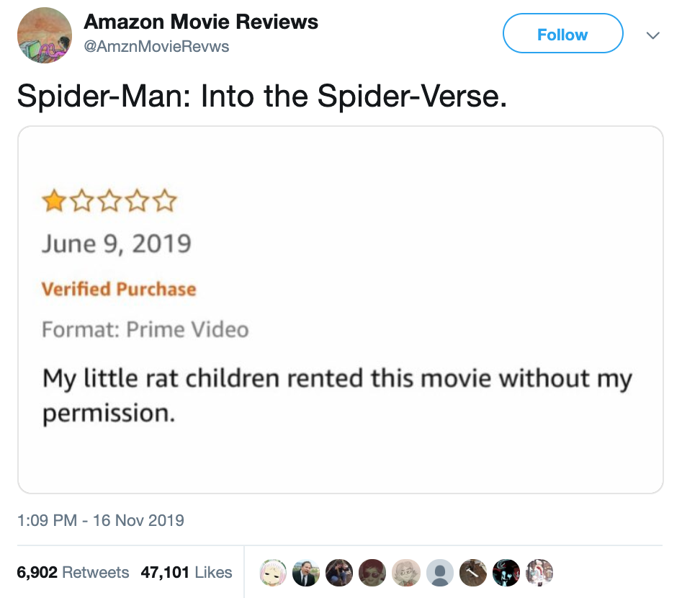700x598 pixels.
Task: Click the pink-haired anime liker avatar
Action: pos(273,573)
